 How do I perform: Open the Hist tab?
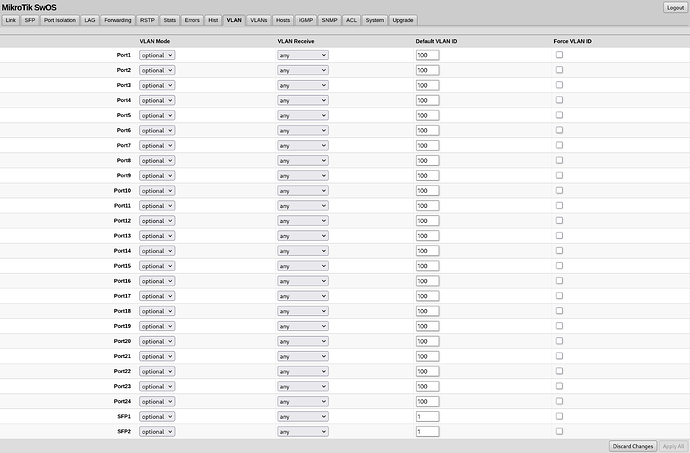pyautogui.click(x=213, y=20)
